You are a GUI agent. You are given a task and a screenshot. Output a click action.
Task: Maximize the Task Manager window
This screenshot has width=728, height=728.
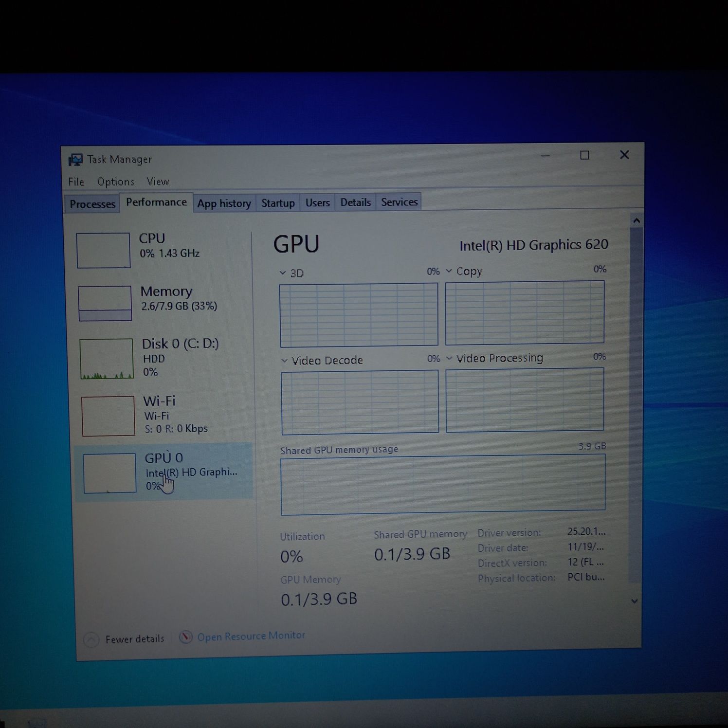coord(585,155)
